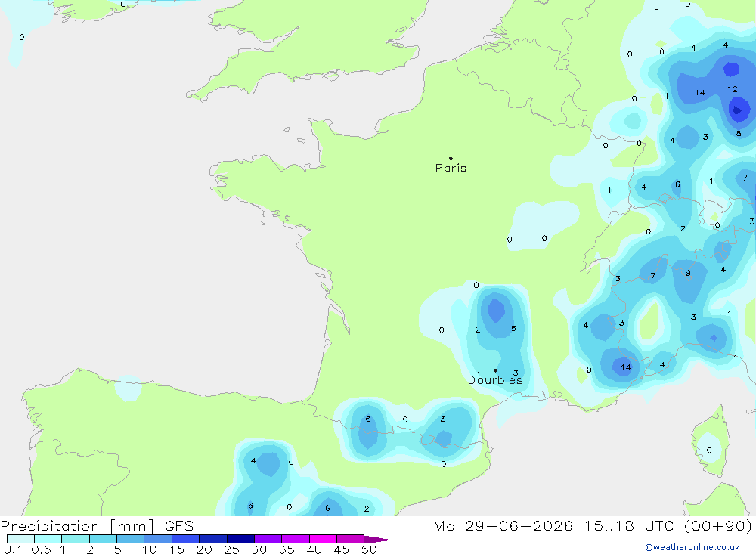Pick the 2–5 mm legend color swatch
This screenshot has width=756, height=554.
point(103,539)
